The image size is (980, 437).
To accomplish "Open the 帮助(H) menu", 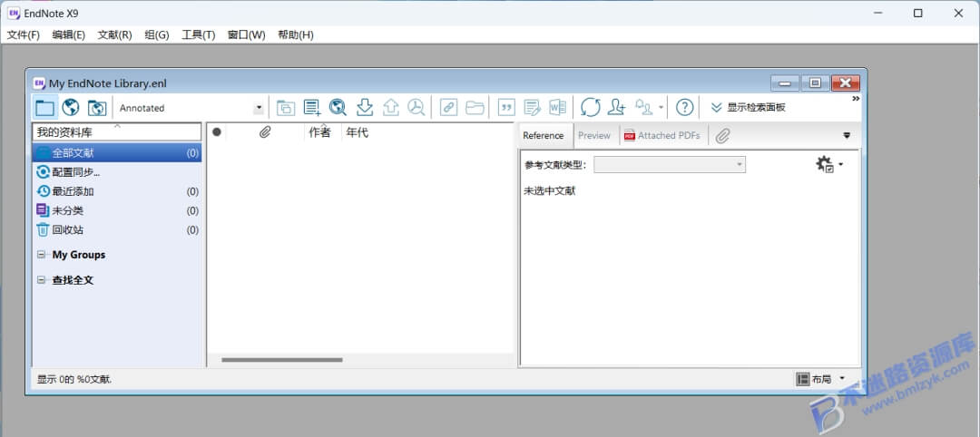I will pos(296,35).
